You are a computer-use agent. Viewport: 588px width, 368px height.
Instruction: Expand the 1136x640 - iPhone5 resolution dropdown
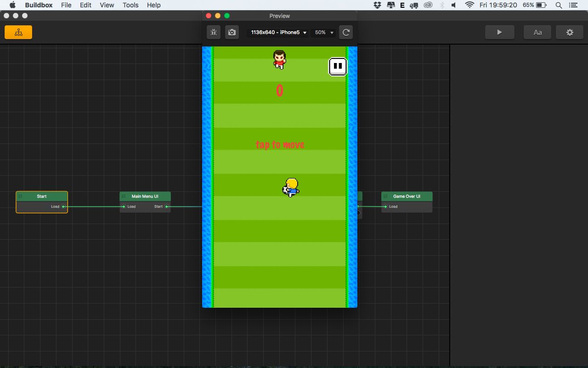[x=278, y=33]
